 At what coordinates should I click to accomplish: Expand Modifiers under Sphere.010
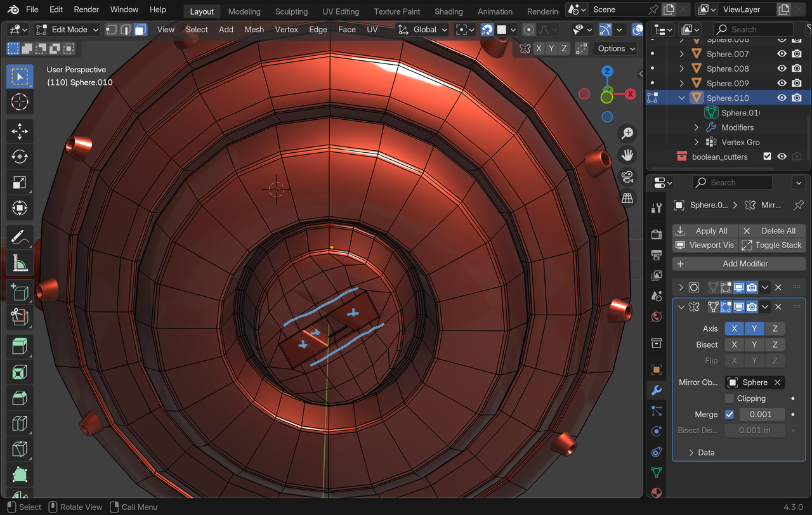(x=697, y=127)
